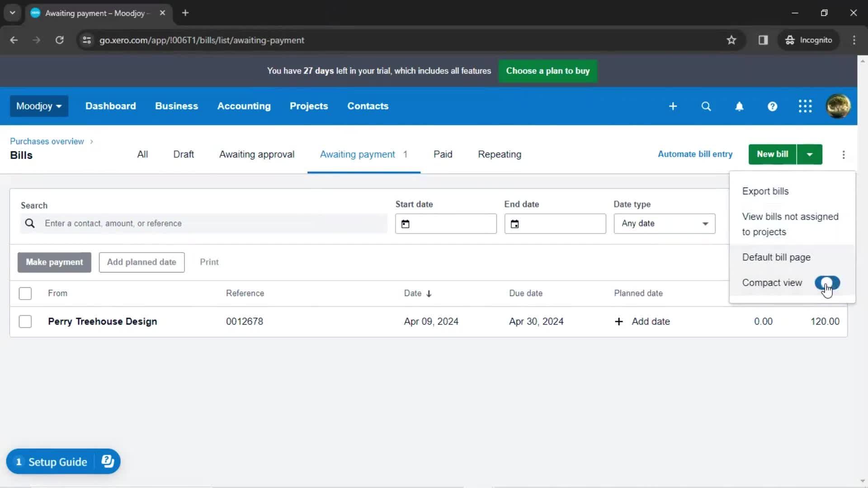
Task: Check the select-all bills checkbox
Action: [x=25, y=294]
